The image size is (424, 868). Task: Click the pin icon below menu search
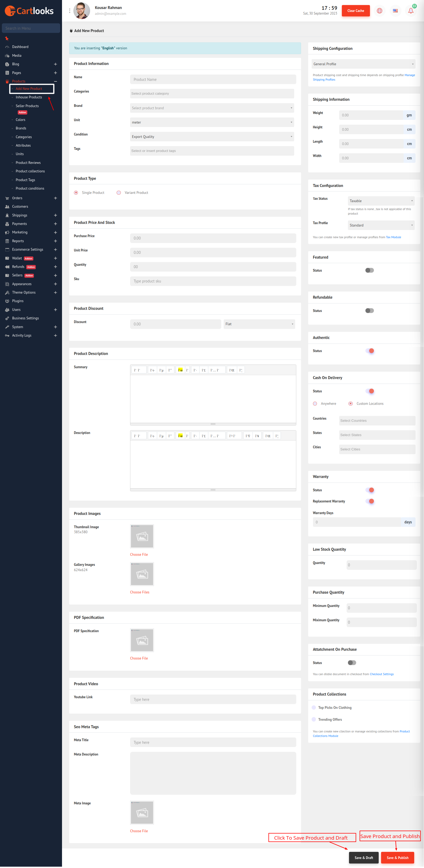7,38
